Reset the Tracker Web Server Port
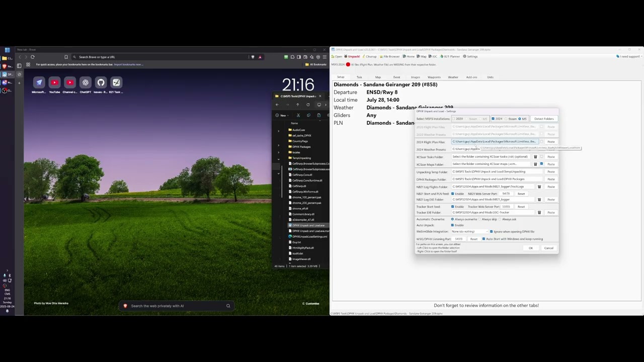Image resolution: width=644 pixels, height=362 pixels. pyautogui.click(x=521, y=207)
